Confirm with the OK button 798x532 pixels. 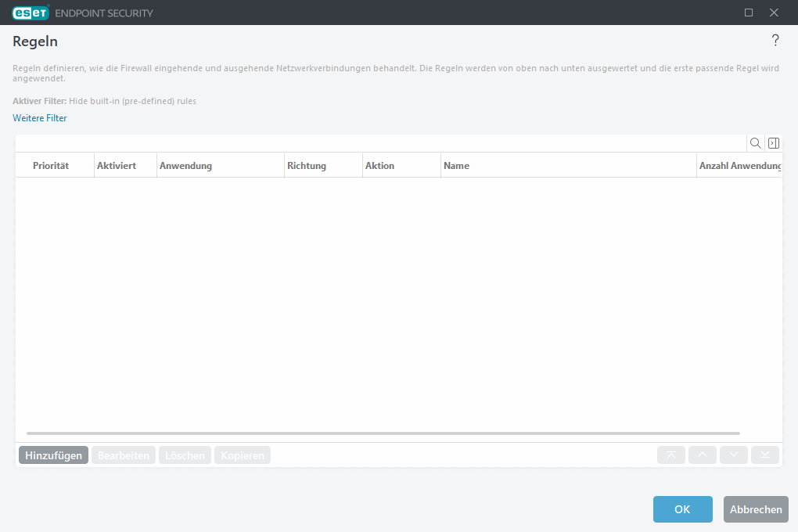[x=682, y=509]
